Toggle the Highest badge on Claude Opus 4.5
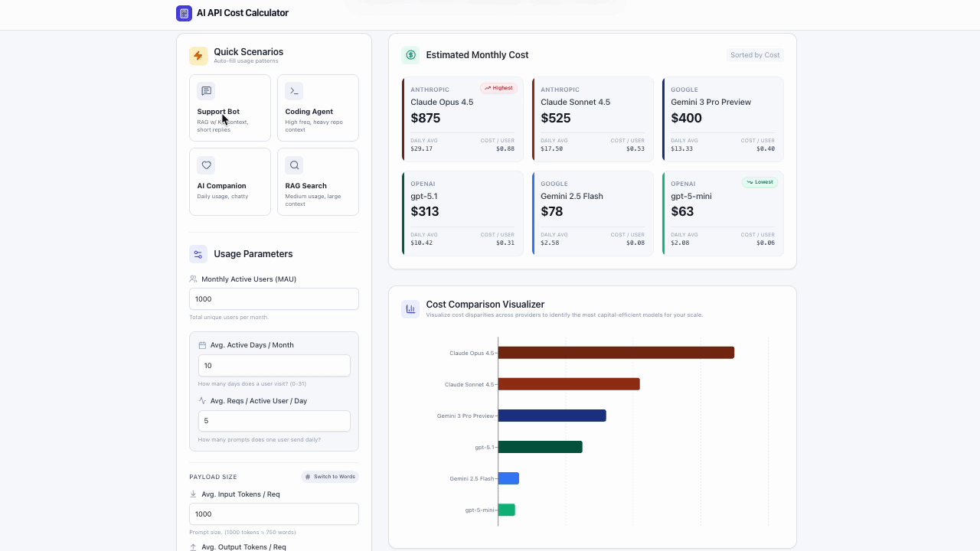 click(x=498, y=87)
